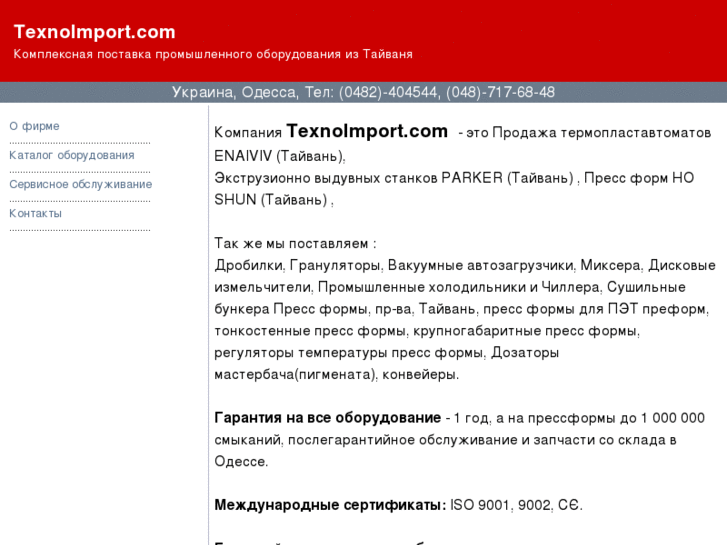This screenshot has height=545, width=727.
Task: Click the words Дробилки, Грануляторы
Action: click(299, 265)
